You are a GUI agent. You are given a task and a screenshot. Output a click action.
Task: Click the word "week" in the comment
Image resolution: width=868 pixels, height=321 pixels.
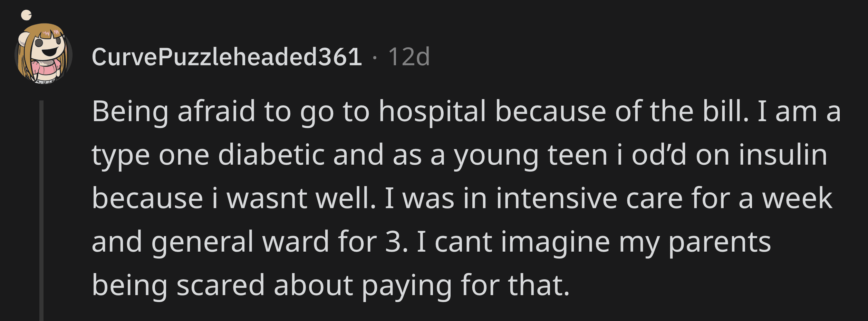[797, 199]
